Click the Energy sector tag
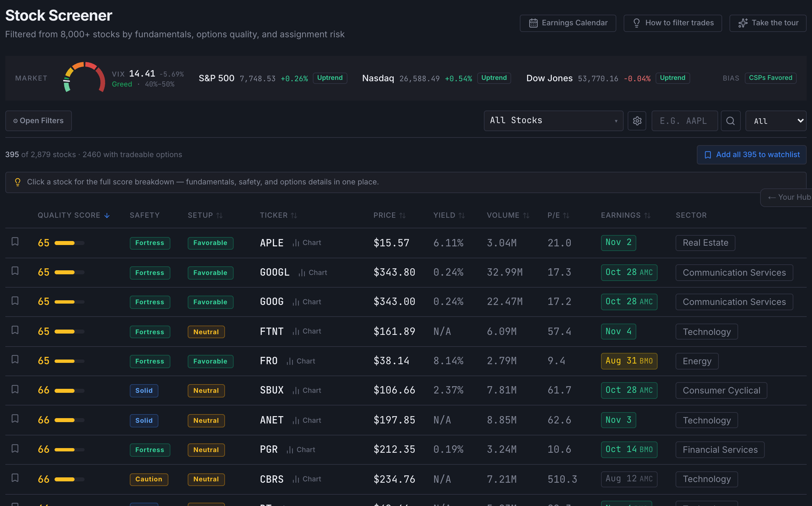Screen dimensions: 812x506 pos(697,362)
